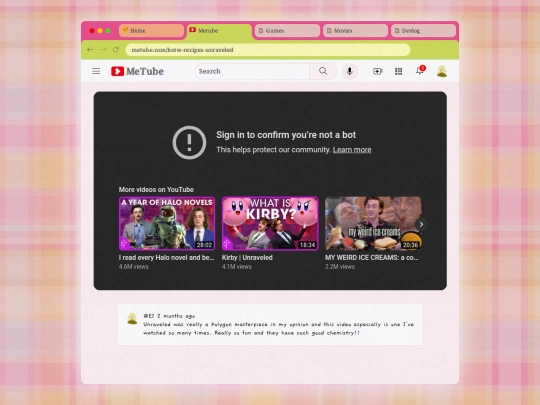This screenshot has width=540, height=405.
Task: Activate voice search microphone
Action: point(350,71)
